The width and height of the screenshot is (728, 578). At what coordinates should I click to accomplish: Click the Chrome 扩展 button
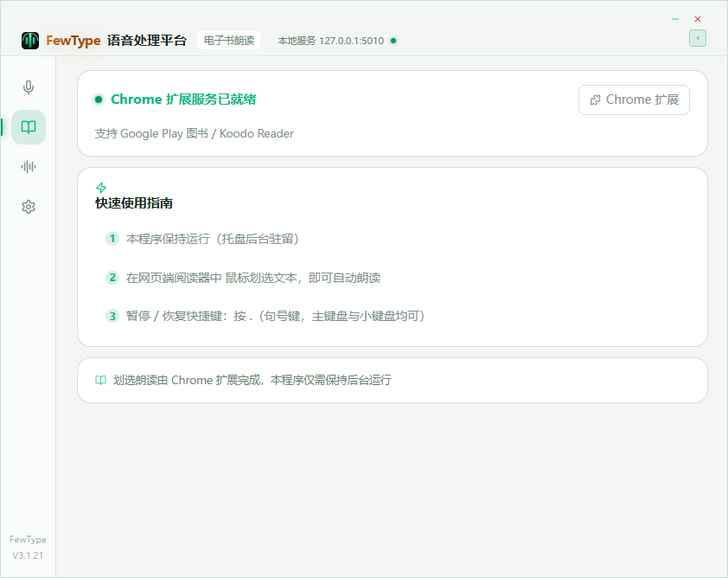[x=634, y=100]
